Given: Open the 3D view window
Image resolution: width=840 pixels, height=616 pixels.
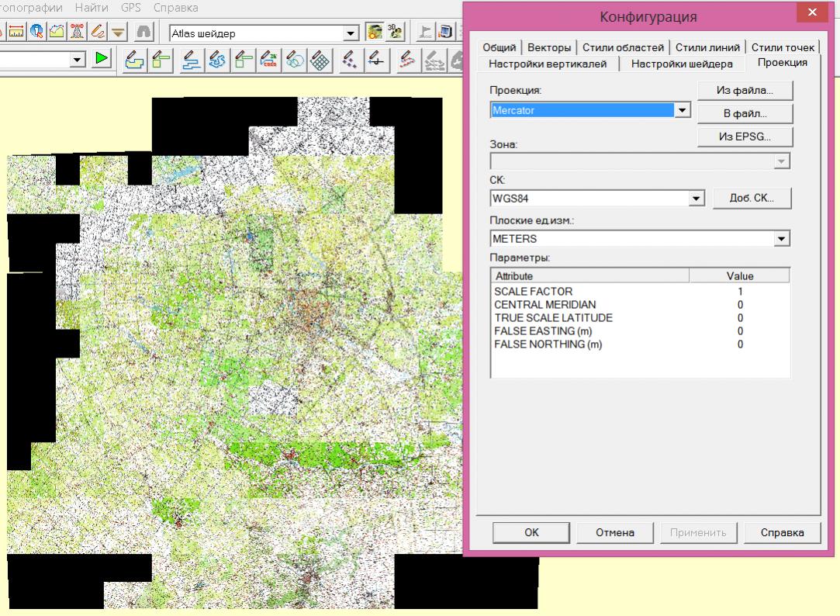Looking at the screenshot, I should pos(396,33).
